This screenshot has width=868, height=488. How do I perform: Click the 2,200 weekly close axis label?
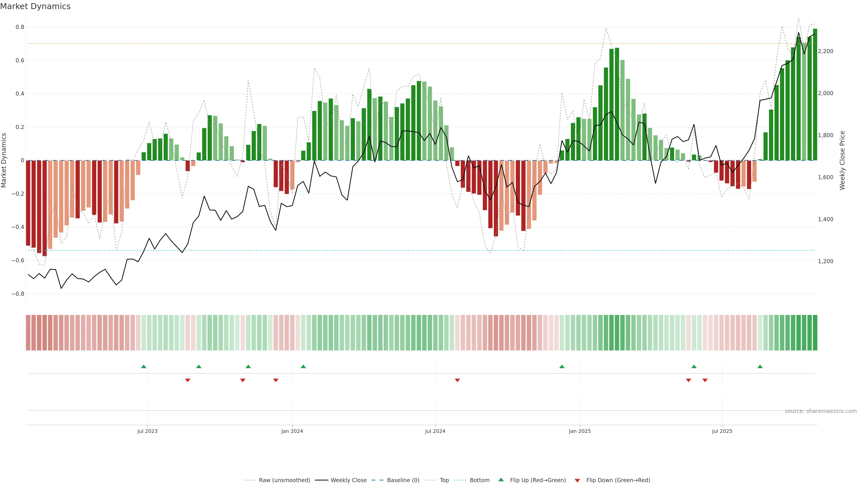(826, 51)
